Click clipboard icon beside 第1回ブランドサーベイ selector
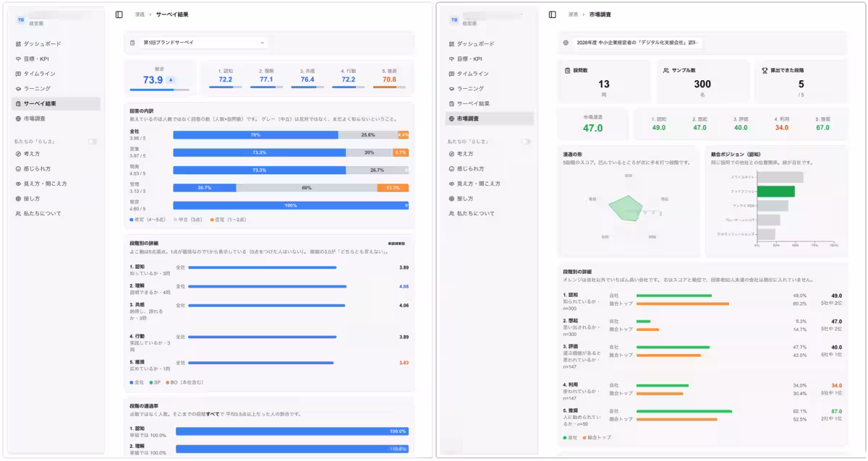The height and width of the screenshot is (461, 868). [133, 43]
